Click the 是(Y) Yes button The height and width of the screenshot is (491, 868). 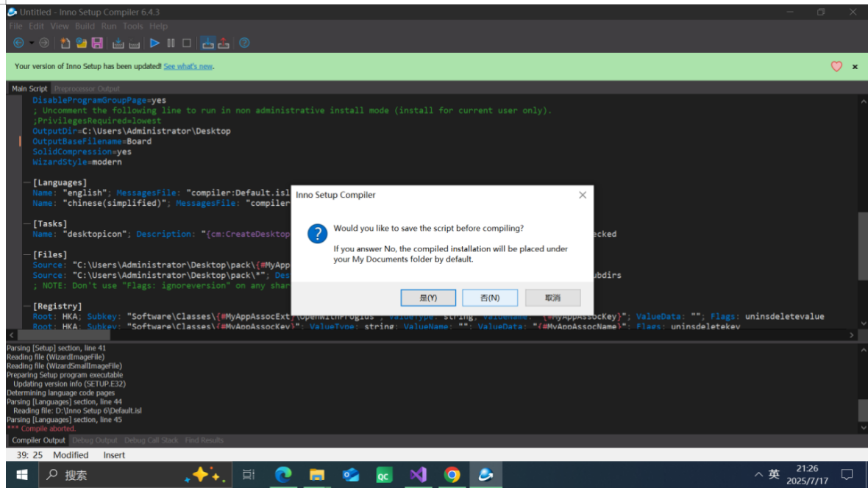(x=428, y=298)
